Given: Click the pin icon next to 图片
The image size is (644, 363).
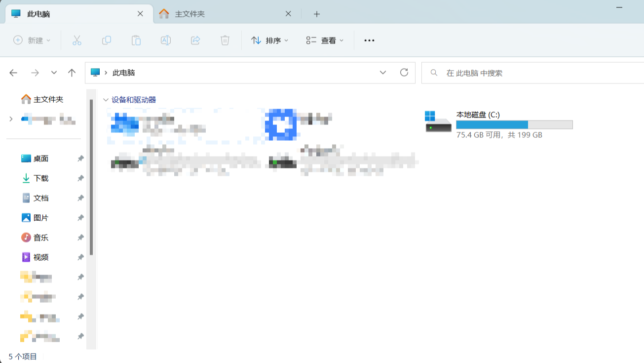Looking at the screenshot, I should (x=80, y=218).
